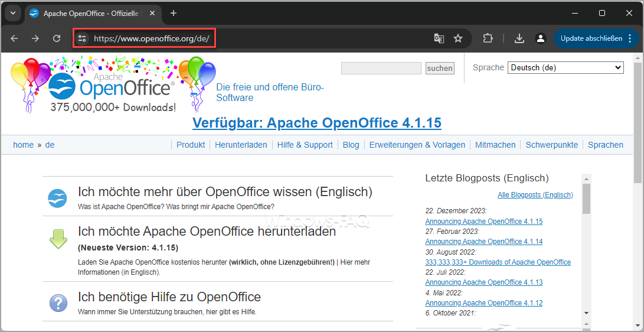Open the translate page icon in address bar
The height and width of the screenshot is (332, 644).
(439, 38)
